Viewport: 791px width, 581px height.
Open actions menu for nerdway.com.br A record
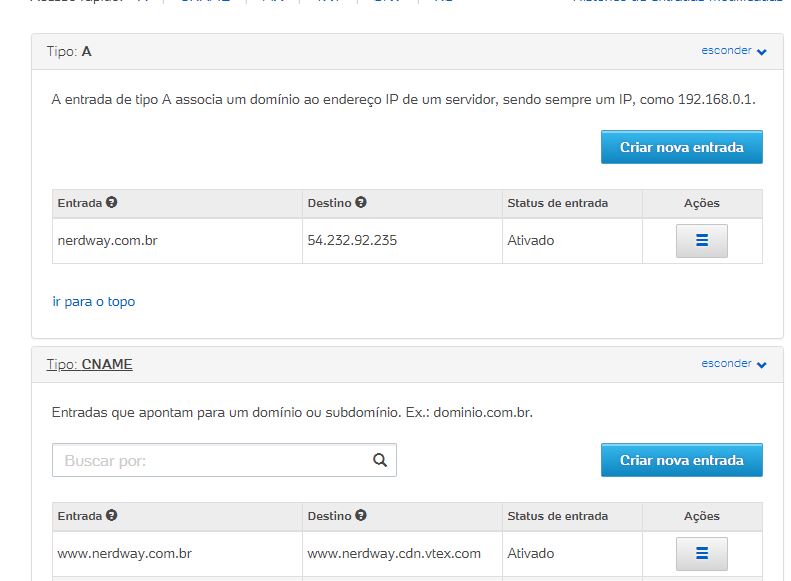pyautogui.click(x=701, y=241)
